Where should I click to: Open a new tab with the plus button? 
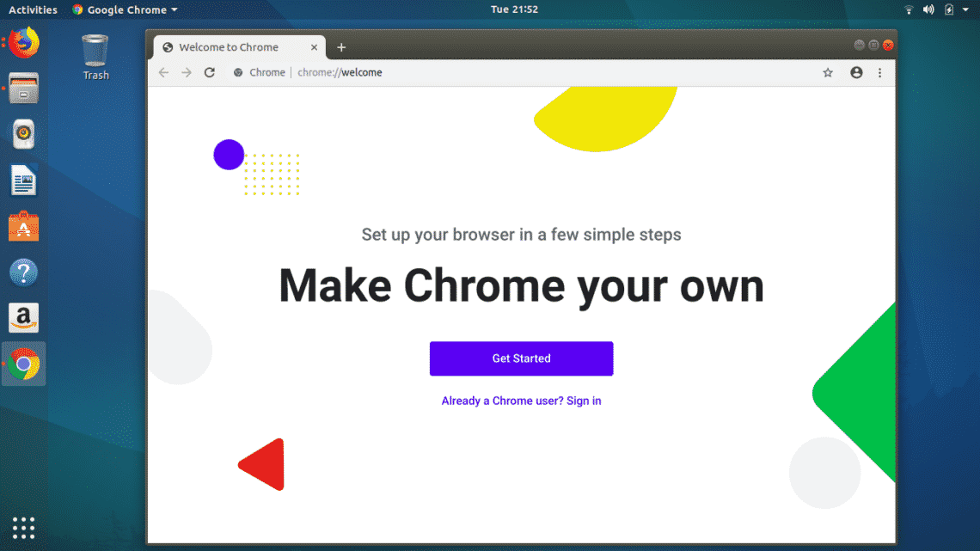pyautogui.click(x=341, y=47)
